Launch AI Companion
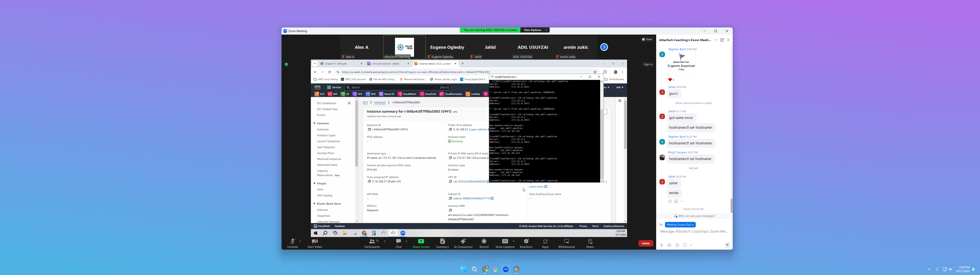980x275 pixels. (x=463, y=243)
